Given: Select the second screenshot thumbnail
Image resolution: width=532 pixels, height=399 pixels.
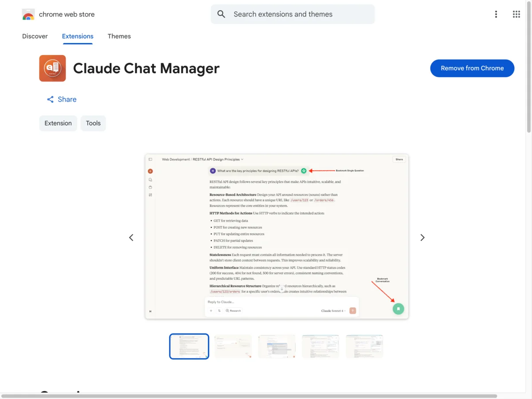Looking at the screenshot, I should (x=233, y=346).
